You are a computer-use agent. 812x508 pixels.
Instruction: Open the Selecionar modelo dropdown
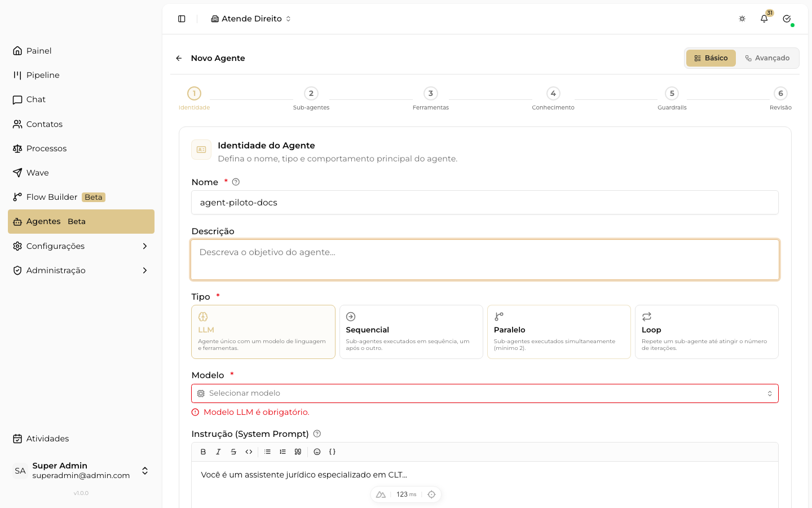[x=485, y=393]
